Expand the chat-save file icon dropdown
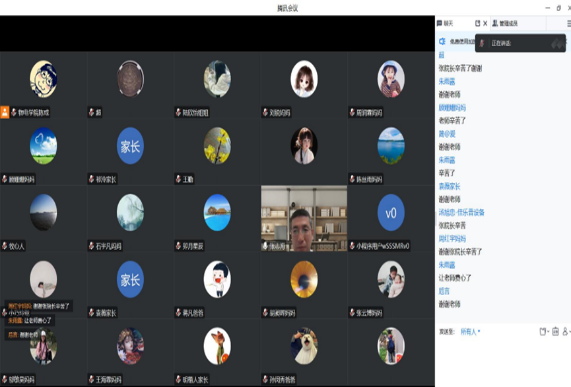The width and height of the screenshot is (571, 387). coord(544,331)
